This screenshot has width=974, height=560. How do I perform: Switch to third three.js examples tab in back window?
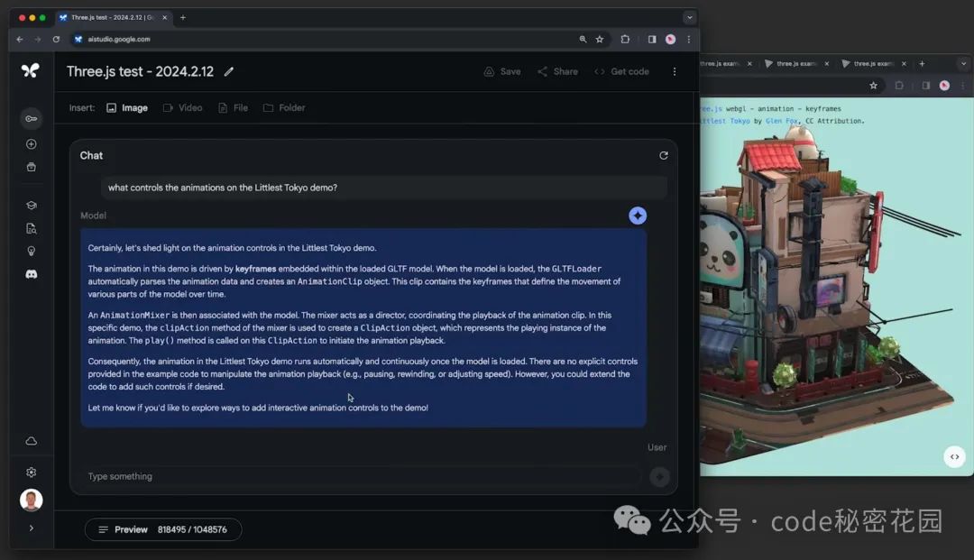[x=873, y=64]
